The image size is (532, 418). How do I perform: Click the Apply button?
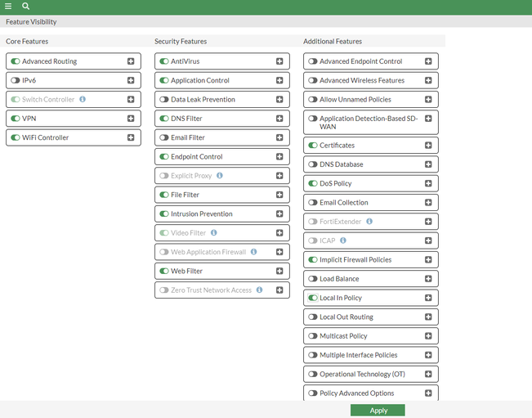pos(378,410)
